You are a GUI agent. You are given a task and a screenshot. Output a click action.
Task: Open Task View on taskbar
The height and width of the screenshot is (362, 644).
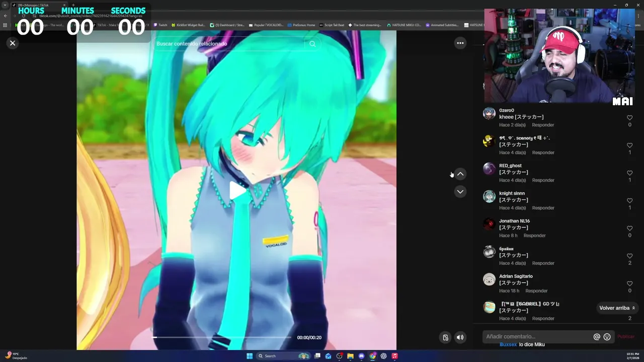(x=317, y=356)
